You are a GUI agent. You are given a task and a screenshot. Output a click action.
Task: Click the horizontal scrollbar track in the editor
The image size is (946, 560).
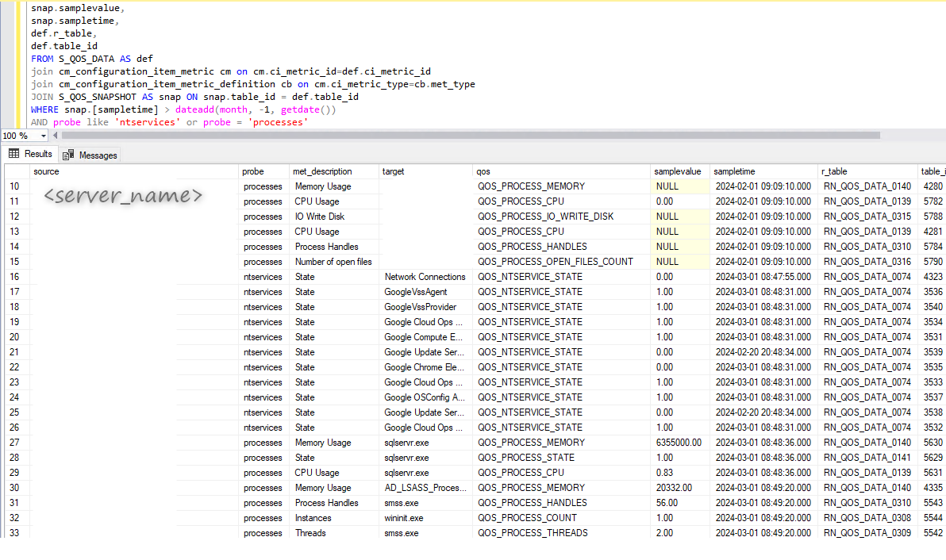coord(913,136)
